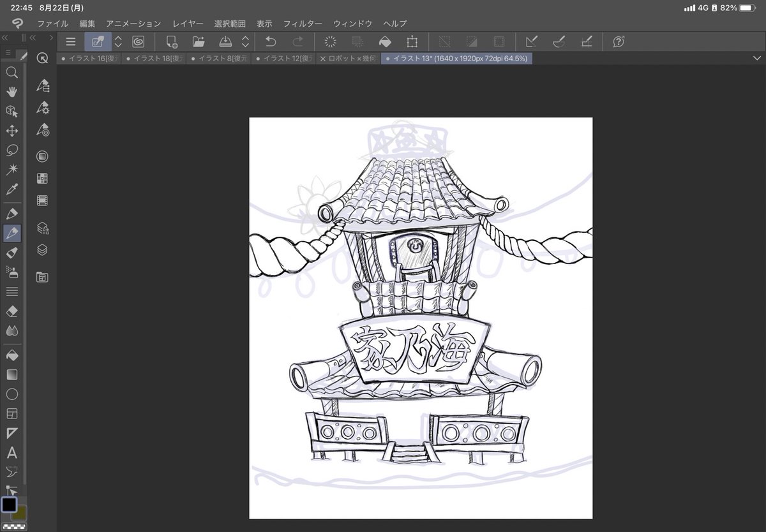Image resolution: width=766 pixels, height=532 pixels.
Task: Select the Brush tool
Action: [x=11, y=253]
